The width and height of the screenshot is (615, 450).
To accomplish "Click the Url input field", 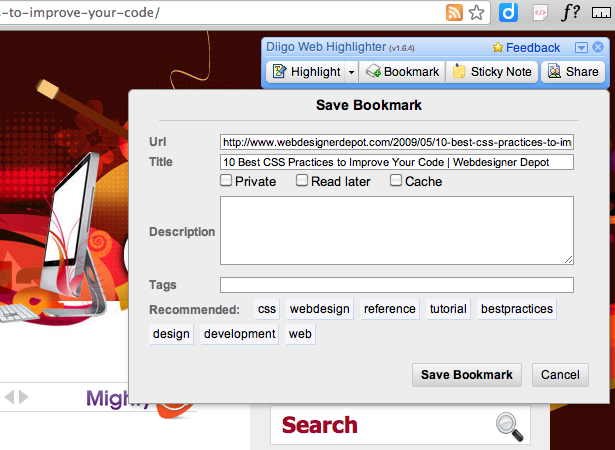I will tap(397, 142).
